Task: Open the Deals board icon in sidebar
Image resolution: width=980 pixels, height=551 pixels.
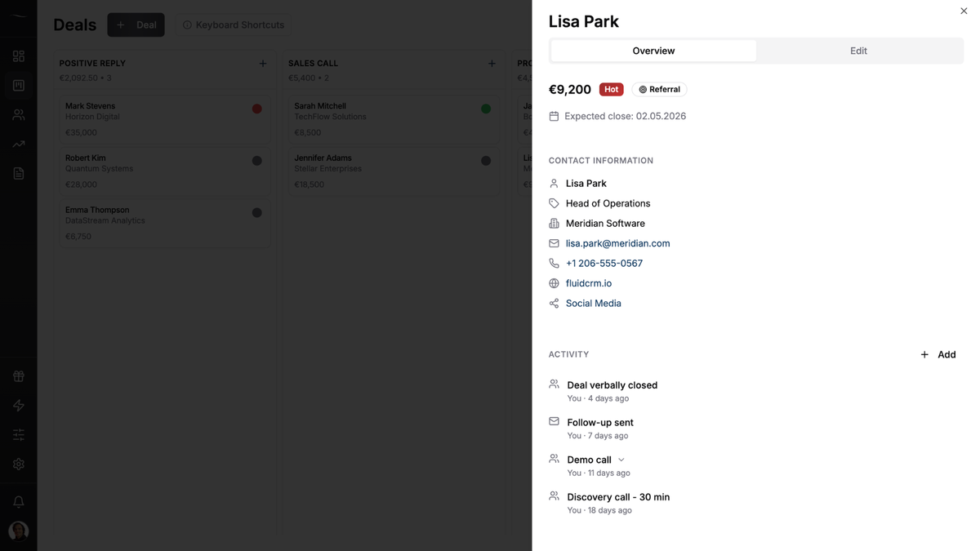Action: 18,86
